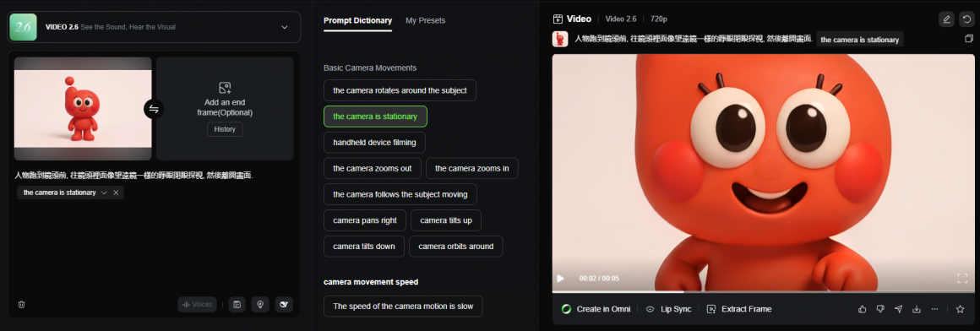Copy the prompt with the copy icon
The height and width of the screenshot is (331, 980).
(969, 39)
